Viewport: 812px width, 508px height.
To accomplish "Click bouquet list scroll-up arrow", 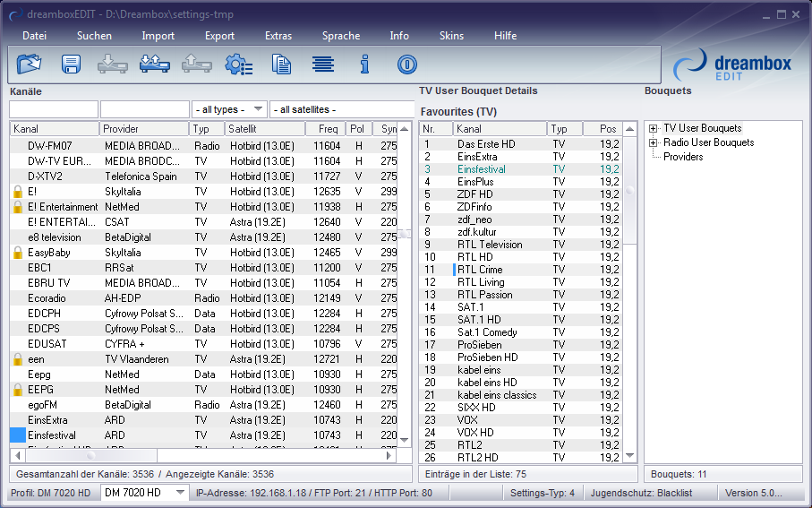I will (629, 128).
